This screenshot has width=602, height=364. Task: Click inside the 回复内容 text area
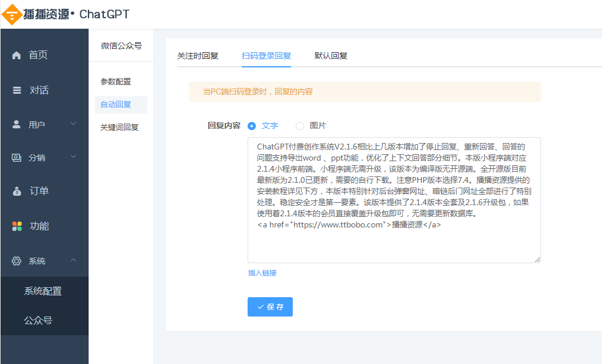point(394,200)
